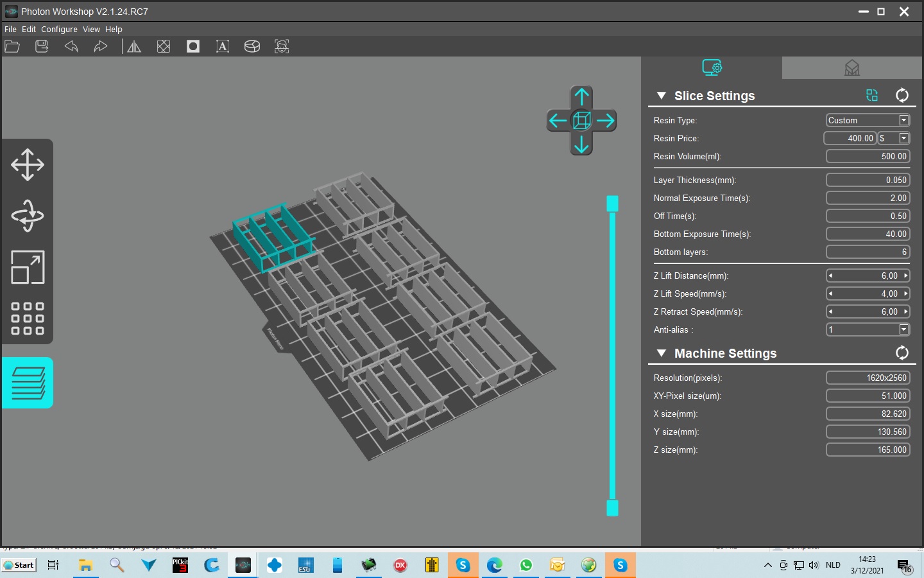Open the Help menu

pyautogui.click(x=114, y=29)
